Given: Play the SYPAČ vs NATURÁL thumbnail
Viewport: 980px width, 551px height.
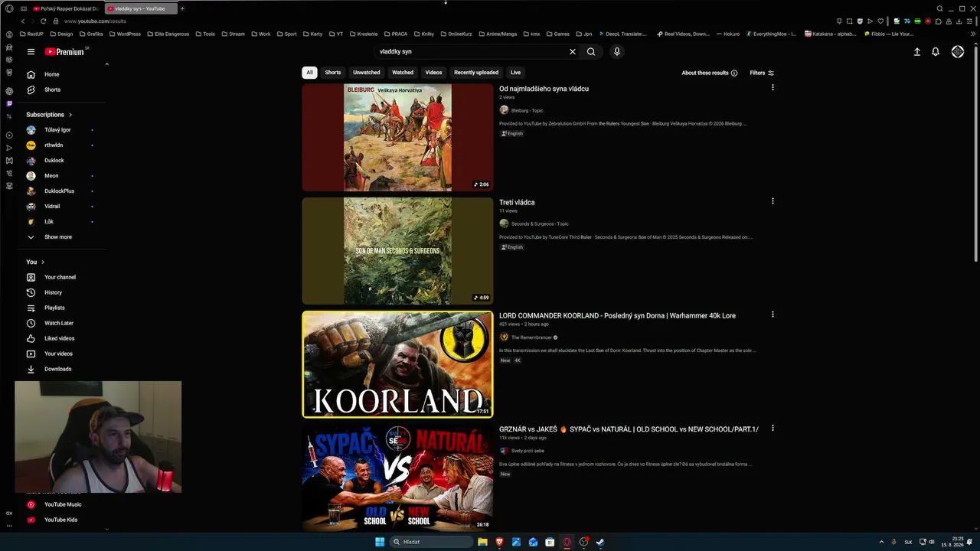Looking at the screenshot, I should click(x=397, y=478).
